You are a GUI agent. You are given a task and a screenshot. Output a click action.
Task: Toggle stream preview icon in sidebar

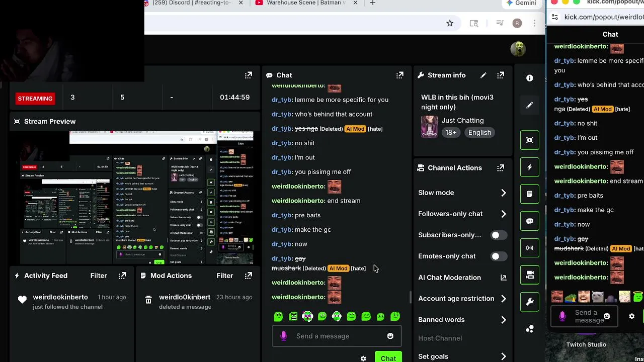(530, 140)
